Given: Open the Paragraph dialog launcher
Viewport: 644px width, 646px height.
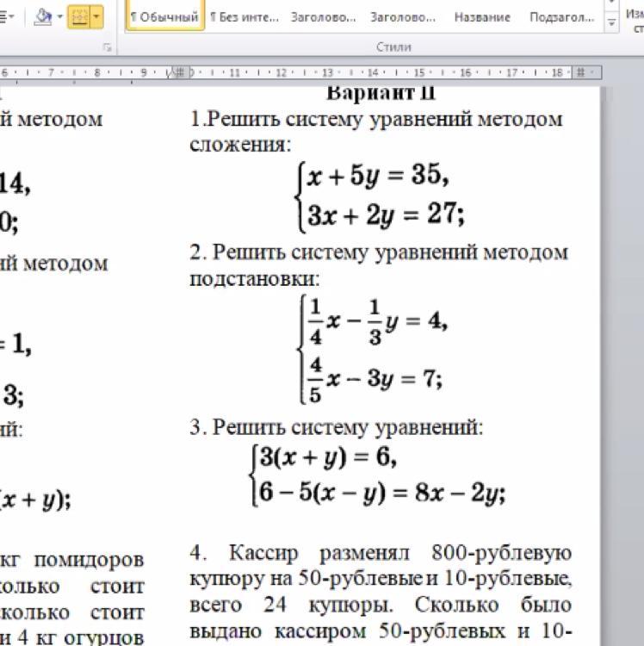Looking at the screenshot, I should pyautogui.click(x=107, y=47).
